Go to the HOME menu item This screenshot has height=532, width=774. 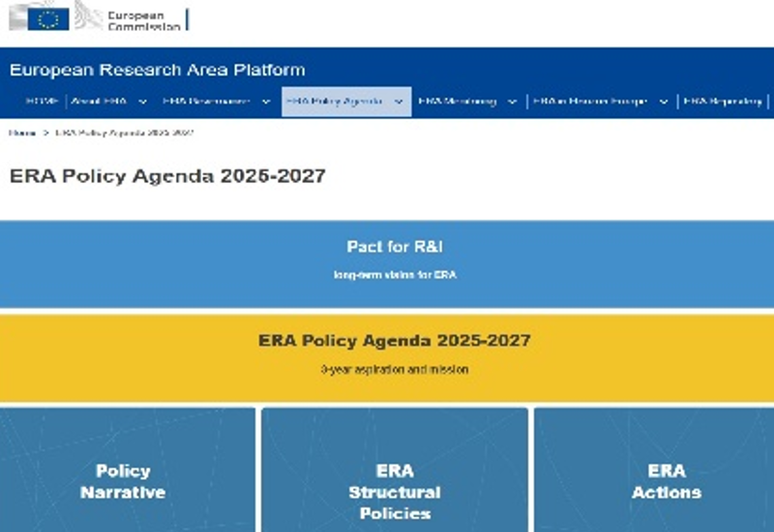pos(42,102)
